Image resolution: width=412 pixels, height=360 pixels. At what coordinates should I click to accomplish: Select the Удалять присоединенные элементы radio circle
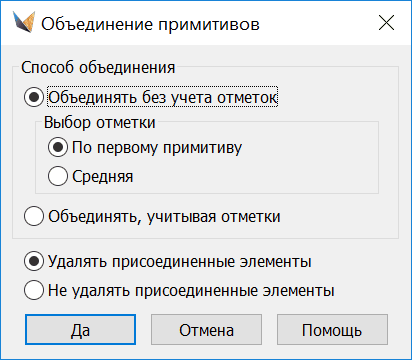click(x=34, y=261)
